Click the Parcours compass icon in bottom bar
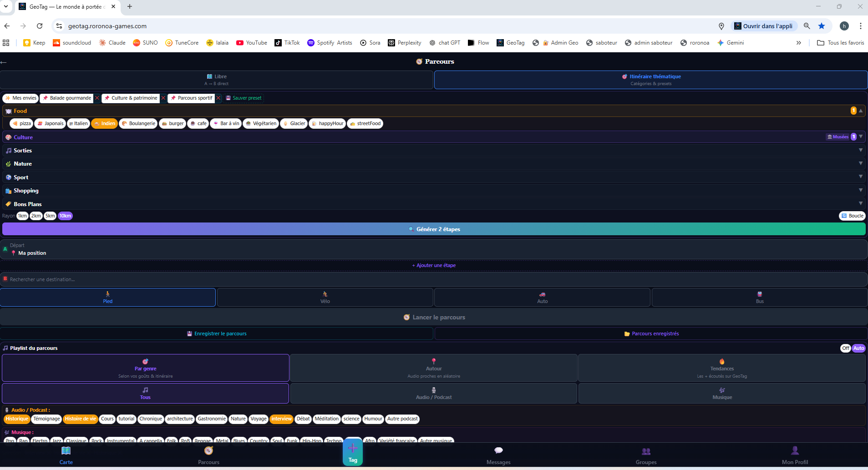This screenshot has width=868, height=470. coord(208,451)
